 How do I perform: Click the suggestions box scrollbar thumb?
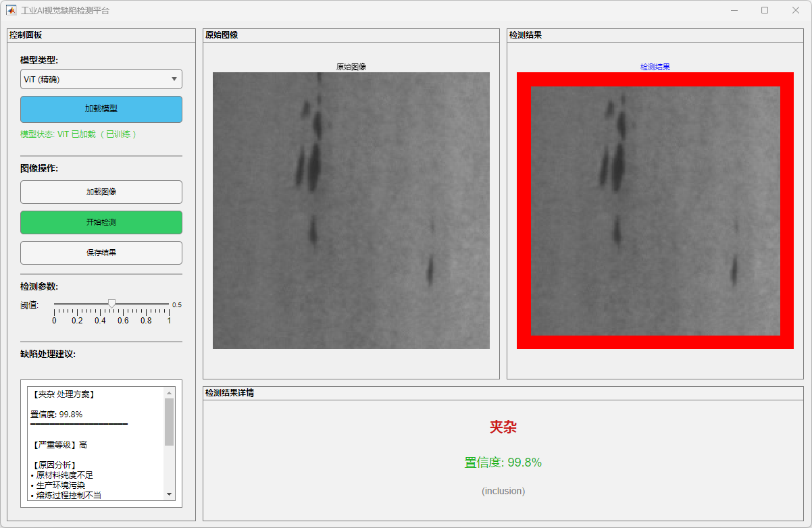point(169,421)
